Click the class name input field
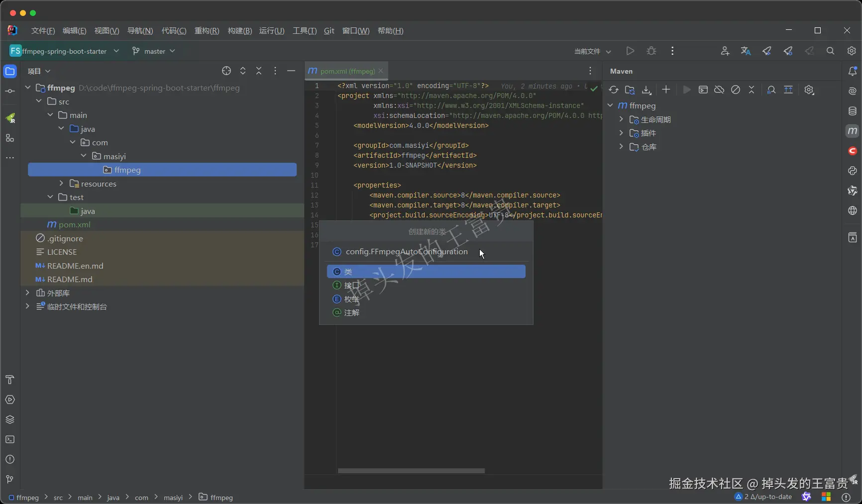The image size is (862, 504). pyautogui.click(x=407, y=252)
